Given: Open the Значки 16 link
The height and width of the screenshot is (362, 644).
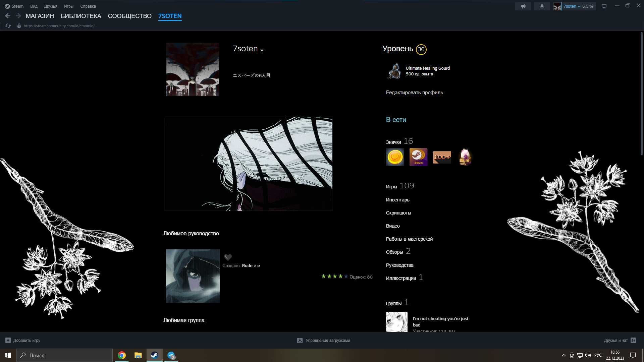Looking at the screenshot, I should 399,141.
